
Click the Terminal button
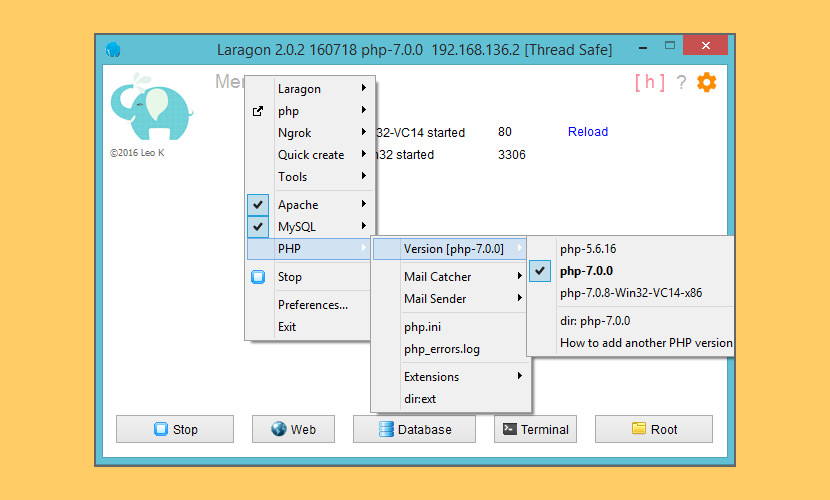[x=535, y=429]
